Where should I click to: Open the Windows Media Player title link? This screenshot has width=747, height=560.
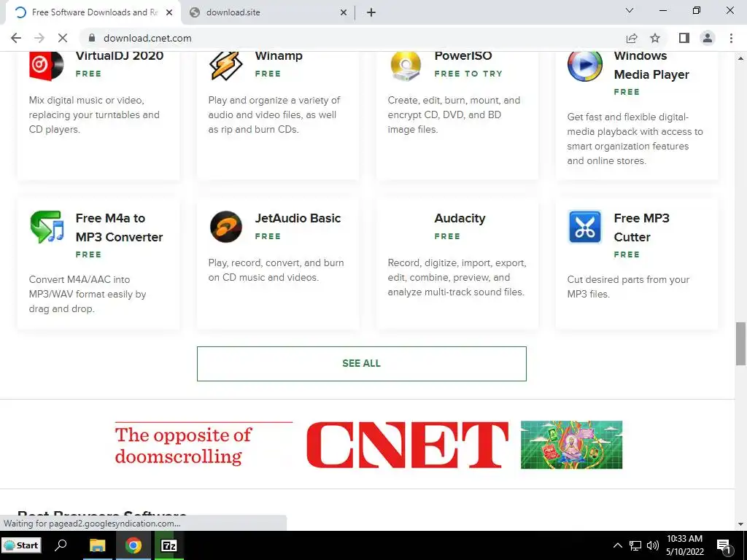pos(651,65)
